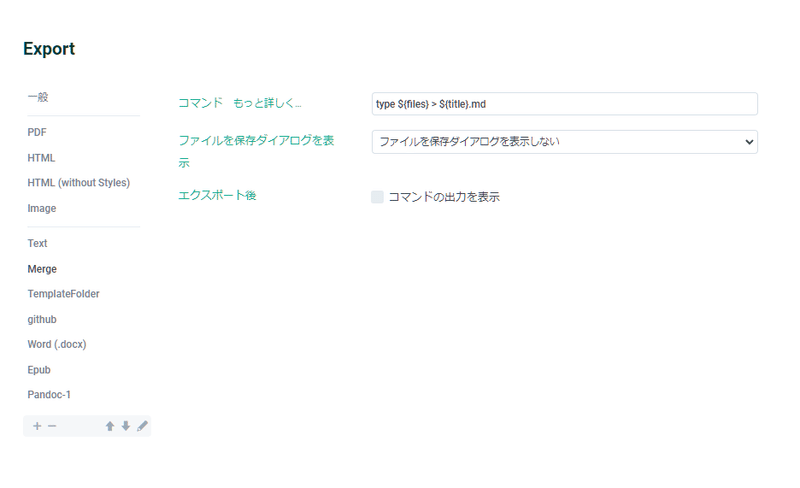Image resolution: width=800 pixels, height=488 pixels.
Task: Move selected preset down with arrow icon
Action: click(x=126, y=426)
